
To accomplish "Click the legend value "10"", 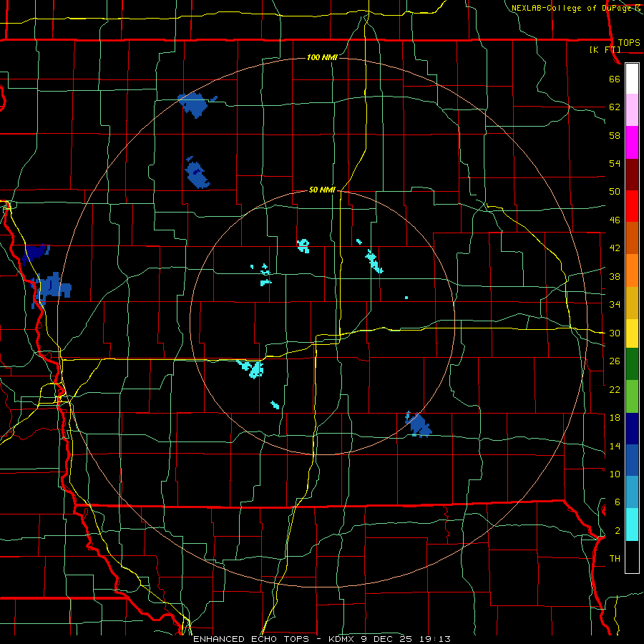I will pos(615,474).
